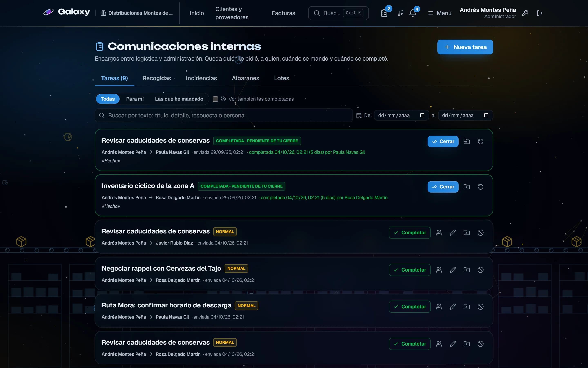Click Completar on Ruta Mora task
Image resolution: width=588 pixels, height=368 pixels.
click(409, 307)
